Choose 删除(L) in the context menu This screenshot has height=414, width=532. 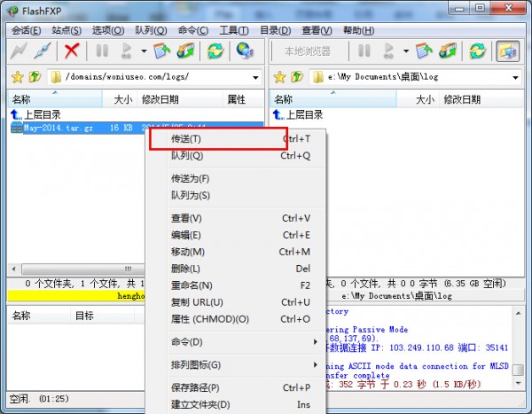click(186, 269)
